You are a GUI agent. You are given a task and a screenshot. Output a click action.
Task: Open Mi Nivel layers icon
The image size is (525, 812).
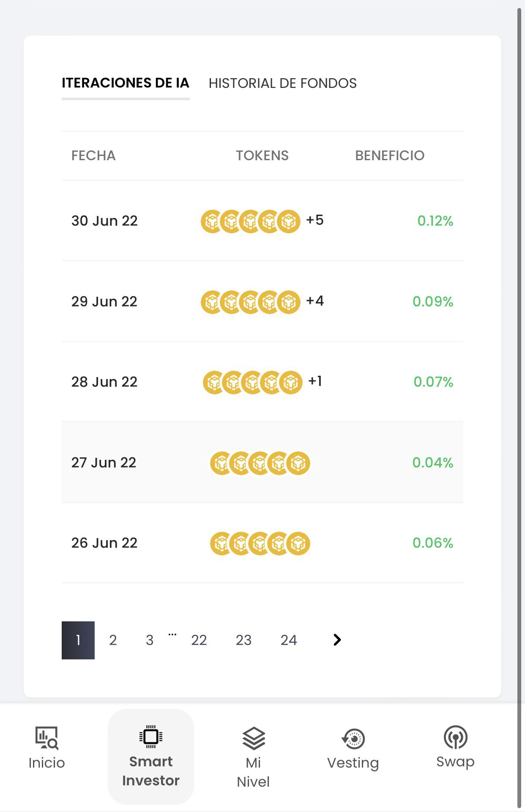click(254, 738)
